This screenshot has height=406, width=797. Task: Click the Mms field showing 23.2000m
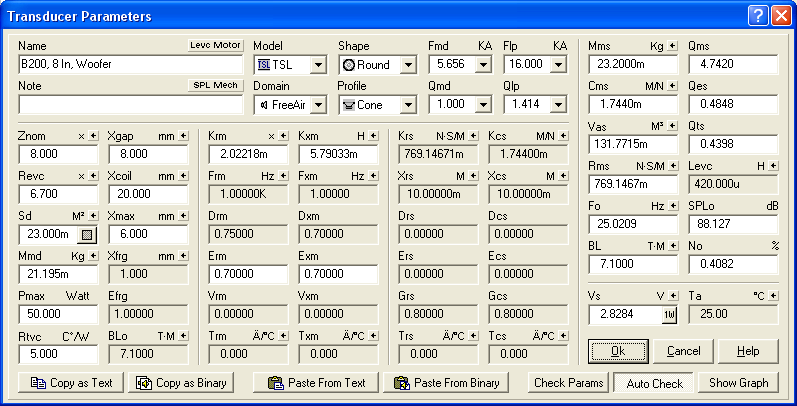tap(633, 65)
